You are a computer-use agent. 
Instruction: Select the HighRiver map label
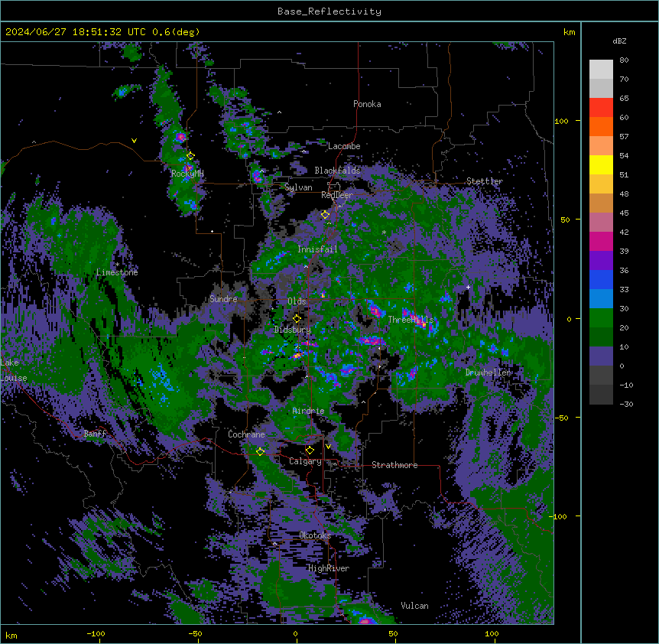point(329,568)
